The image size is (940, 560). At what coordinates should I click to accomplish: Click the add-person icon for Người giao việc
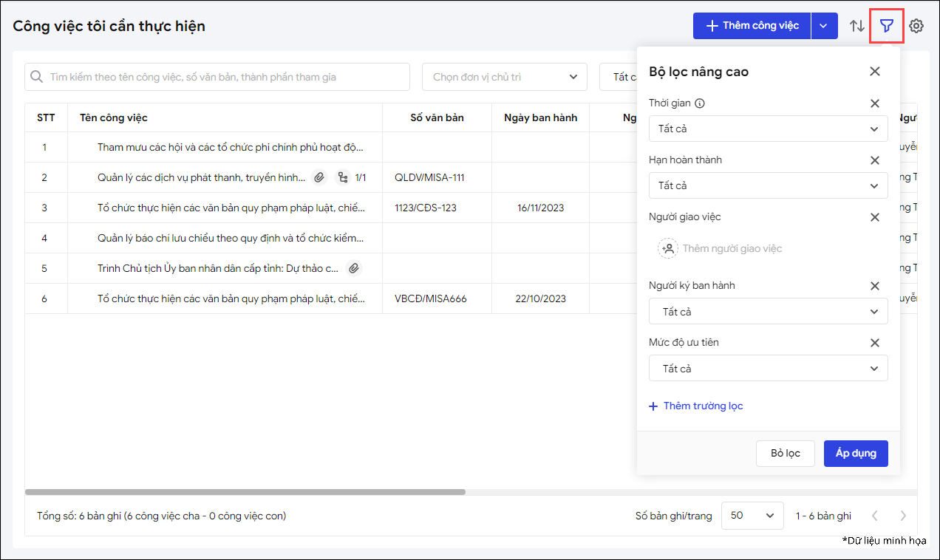tap(668, 248)
